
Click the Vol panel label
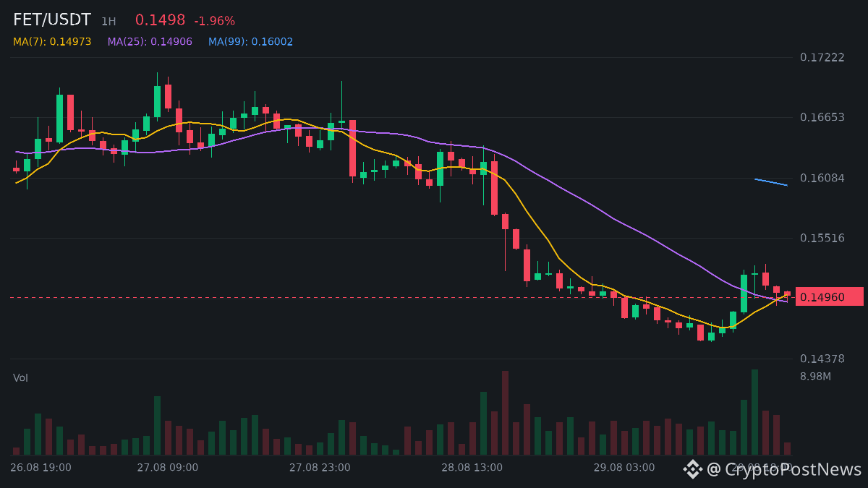click(x=20, y=378)
